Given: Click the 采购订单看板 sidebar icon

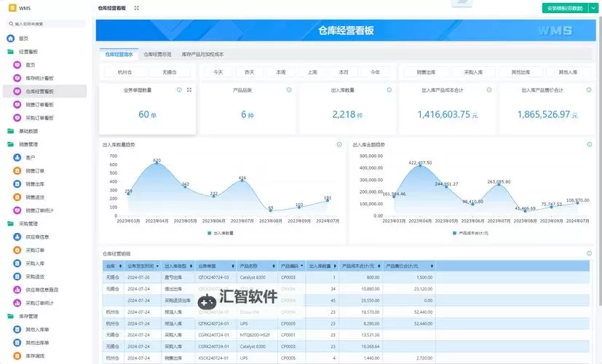Looking at the screenshot, I should pyautogui.click(x=17, y=118).
